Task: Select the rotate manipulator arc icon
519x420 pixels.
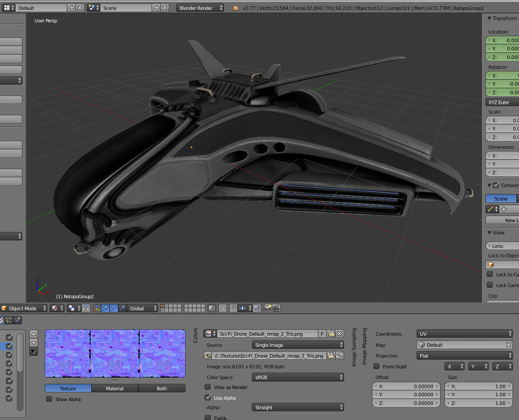Action: click(x=114, y=308)
